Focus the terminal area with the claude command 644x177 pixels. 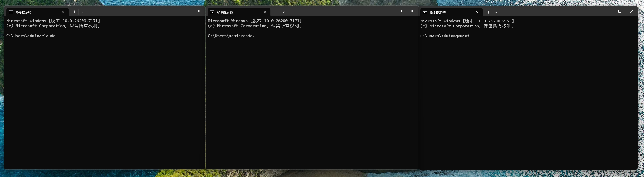click(x=104, y=99)
